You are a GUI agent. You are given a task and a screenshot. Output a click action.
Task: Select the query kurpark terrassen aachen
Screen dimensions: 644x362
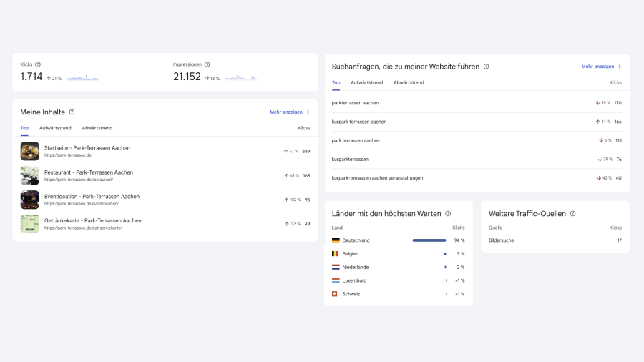[359, 122]
